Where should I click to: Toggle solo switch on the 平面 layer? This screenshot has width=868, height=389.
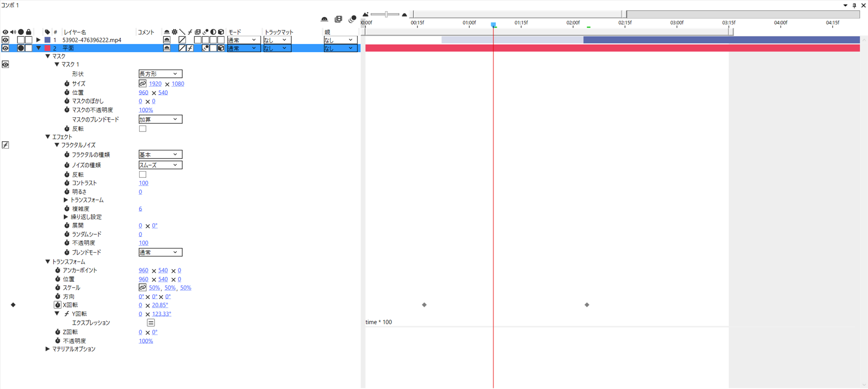click(21, 48)
